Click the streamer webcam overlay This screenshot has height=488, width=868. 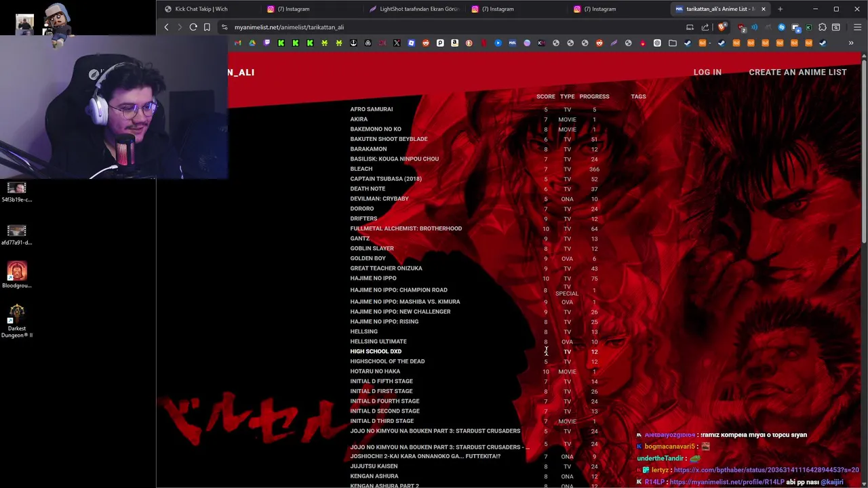[114, 106]
